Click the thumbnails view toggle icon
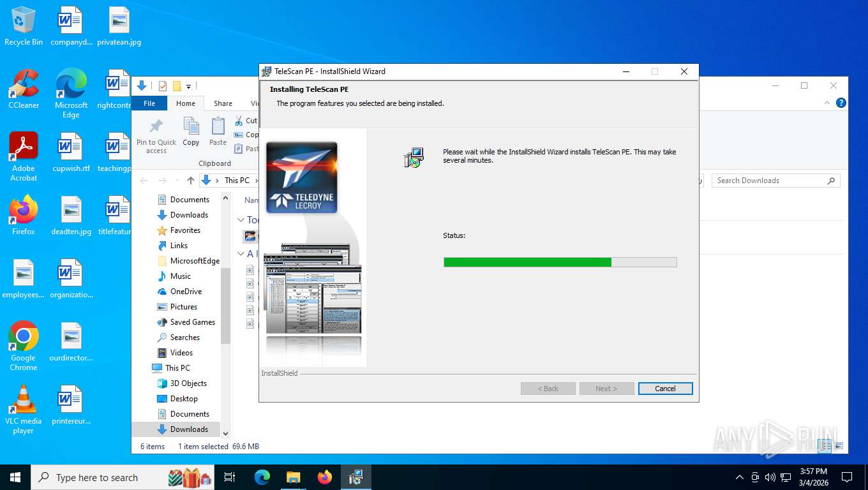Screen dimensions: 868x490 (x=839, y=446)
